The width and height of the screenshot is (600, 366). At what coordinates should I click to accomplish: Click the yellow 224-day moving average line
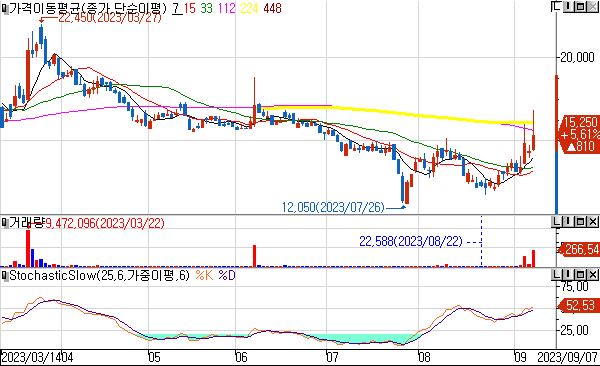tap(398, 113)
